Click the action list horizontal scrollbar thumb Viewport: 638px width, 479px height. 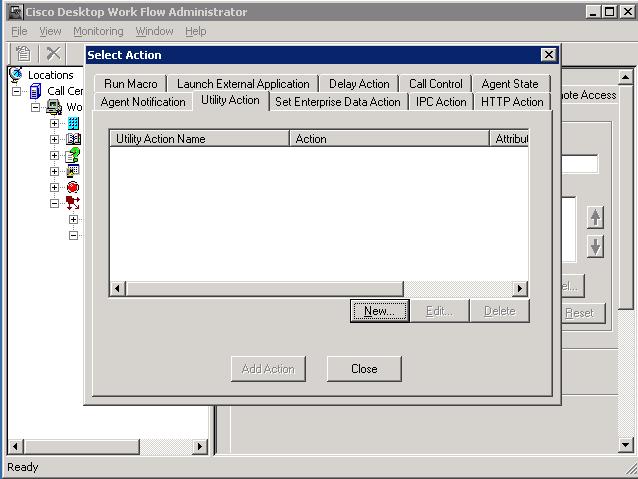(264, 289)
